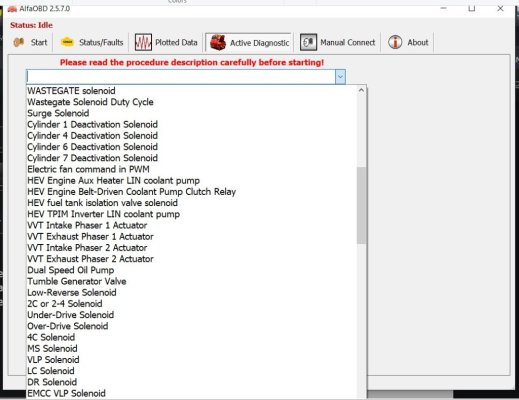Click the Start connection icon
Screen dimensions: 519x400
pyautogui.click(x=19, y=42)
